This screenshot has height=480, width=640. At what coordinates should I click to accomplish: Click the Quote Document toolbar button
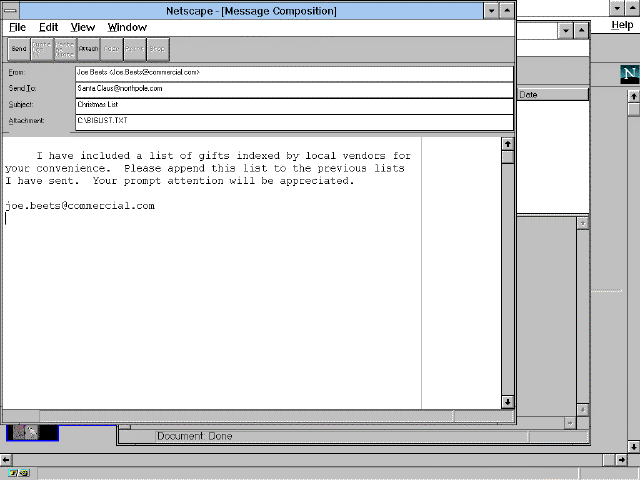pos(42,49)
